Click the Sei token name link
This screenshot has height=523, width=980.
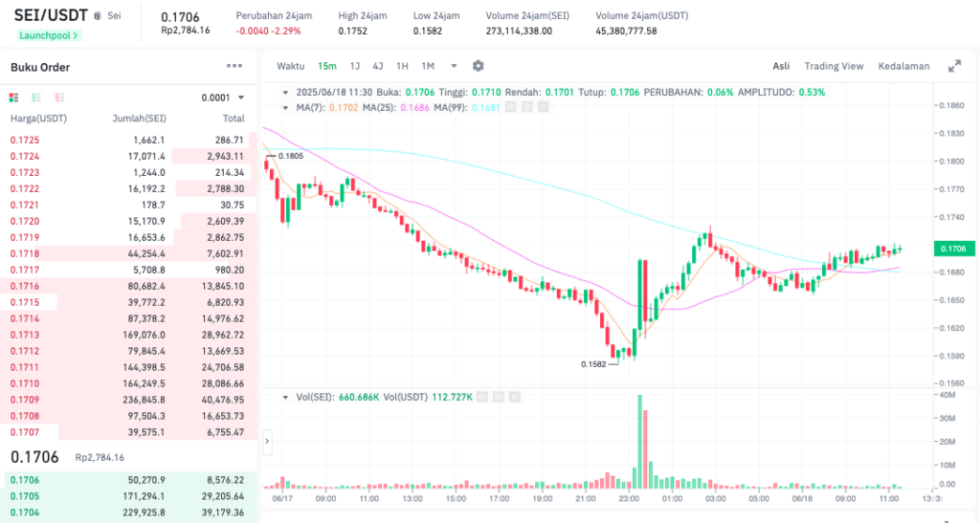click(115, 15)
